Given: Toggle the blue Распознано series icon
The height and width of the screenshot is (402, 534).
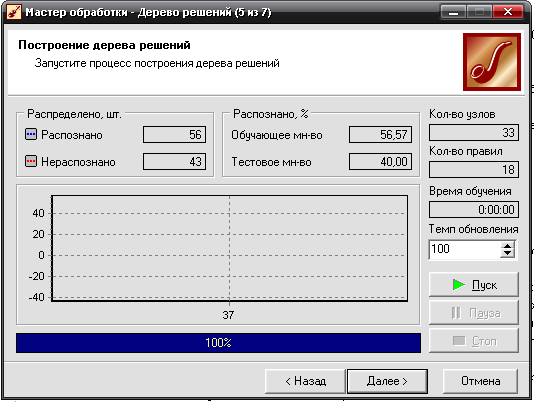Looking at the screenshot, I should click(x=31, y=134).
